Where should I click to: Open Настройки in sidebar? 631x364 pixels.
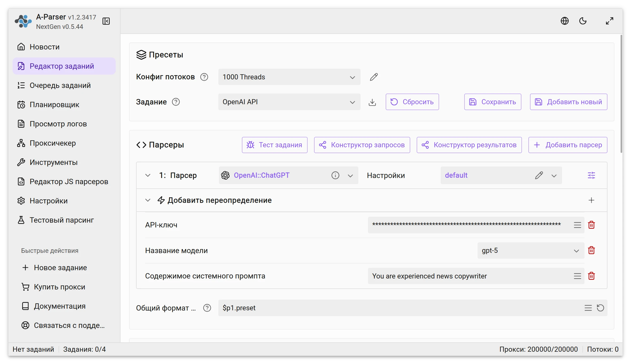coord(64,201)
